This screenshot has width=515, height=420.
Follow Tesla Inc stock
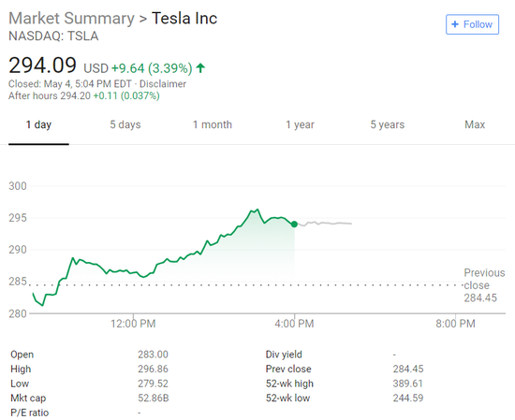tap(472, 24)
